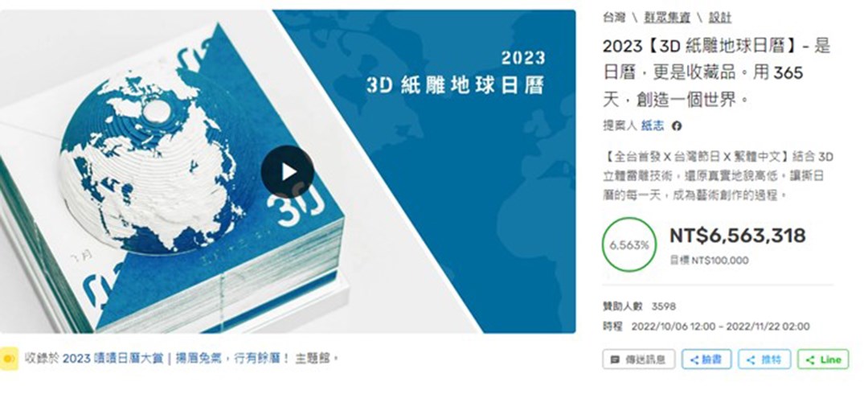Click the 台灣 breadcrumb text
Viewport: 868px width, 398px height.
(x=614, y=17)
